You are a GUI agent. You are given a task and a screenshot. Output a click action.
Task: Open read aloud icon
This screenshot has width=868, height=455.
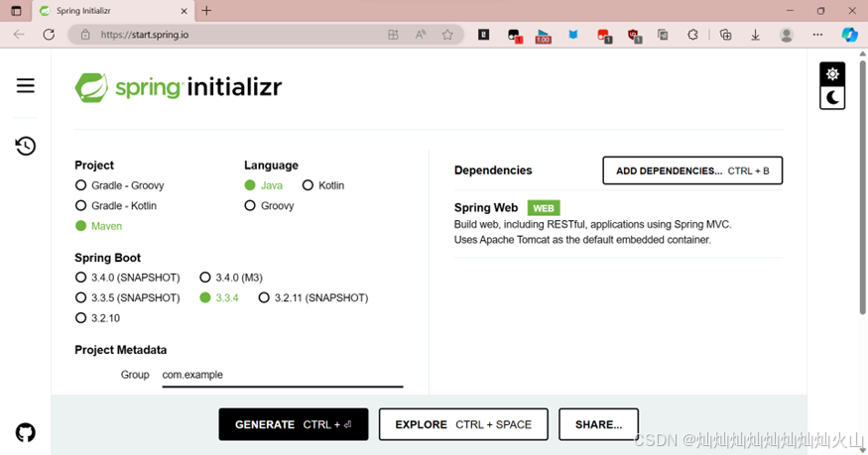tap(421, 35)
